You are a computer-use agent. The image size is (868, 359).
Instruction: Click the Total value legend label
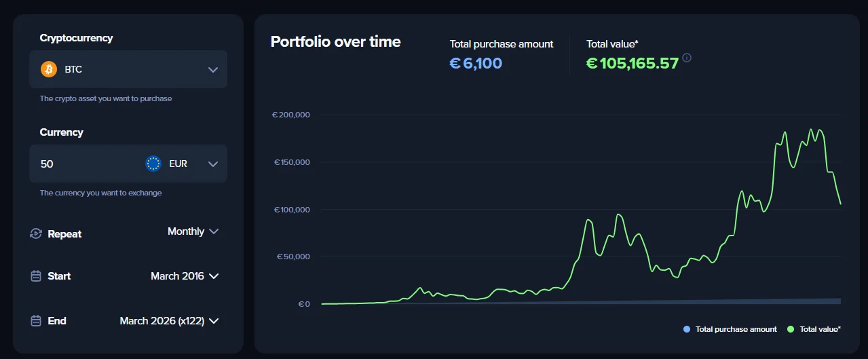(820, 329)
